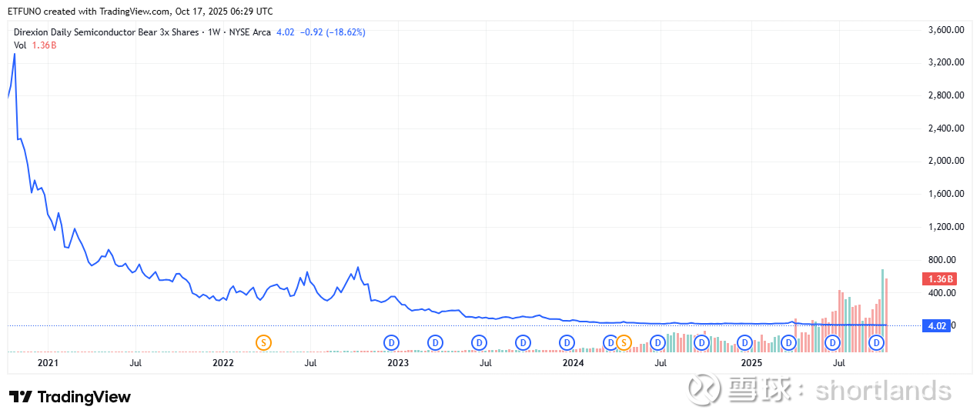This screenshot has height=420, width=980.
Task: Click the 3,200.00 price axis label
Action: click(946, 62)
